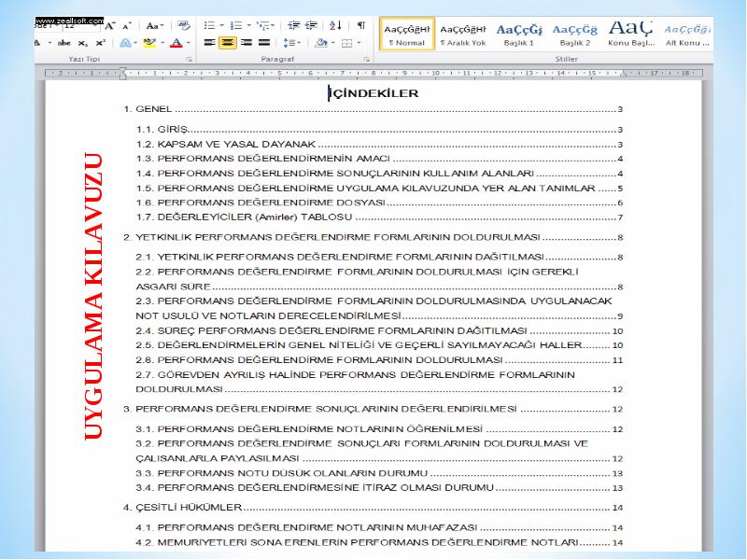Click the left indent marker on the ruler
Viewport: 747px width, 560px height.
pyautogui.click(x=123, y=74)
